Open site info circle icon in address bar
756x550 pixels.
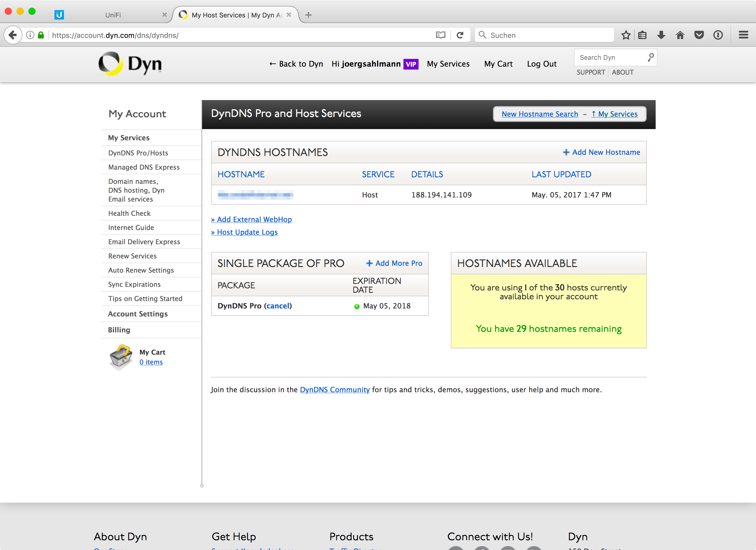[x=30, y=35]
